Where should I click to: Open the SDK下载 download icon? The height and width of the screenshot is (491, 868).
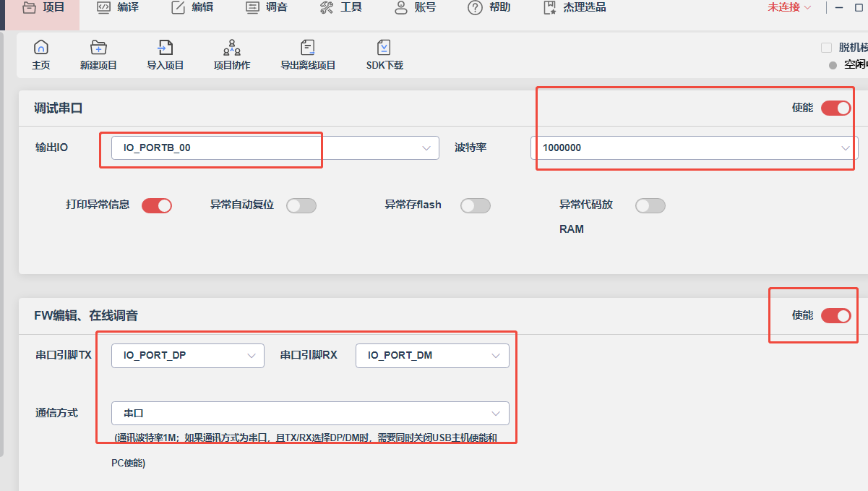tap(384, 48)
